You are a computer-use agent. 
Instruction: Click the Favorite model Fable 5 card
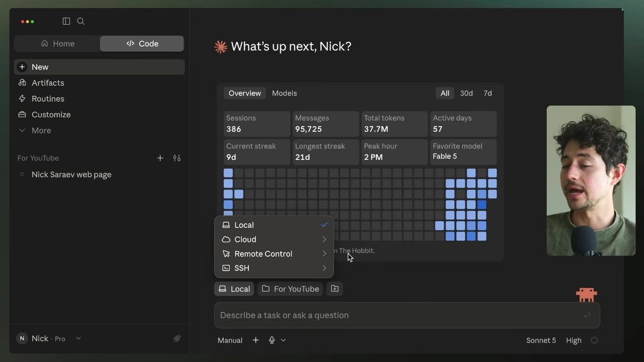tap(463, 151)
